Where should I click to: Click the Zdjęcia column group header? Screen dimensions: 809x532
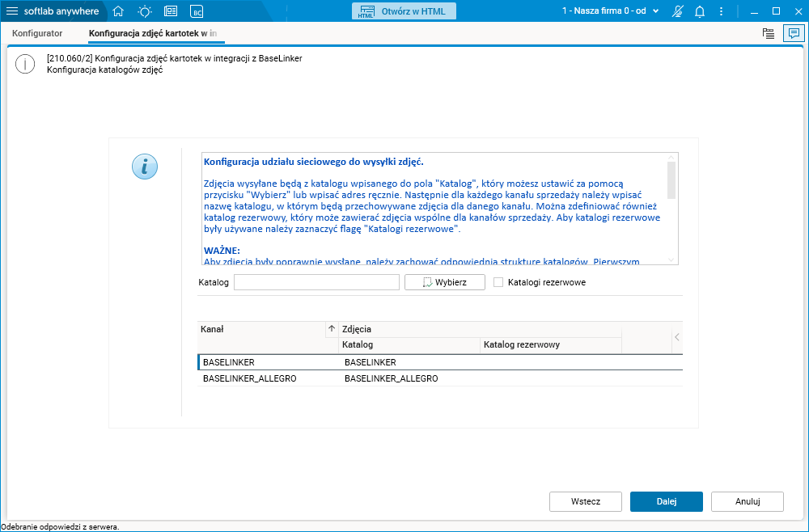pos(480,329)
